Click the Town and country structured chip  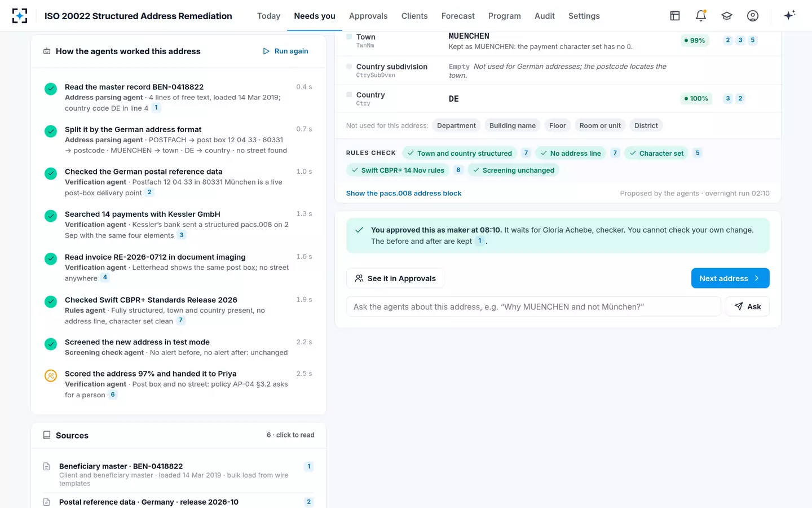[460, 153]
